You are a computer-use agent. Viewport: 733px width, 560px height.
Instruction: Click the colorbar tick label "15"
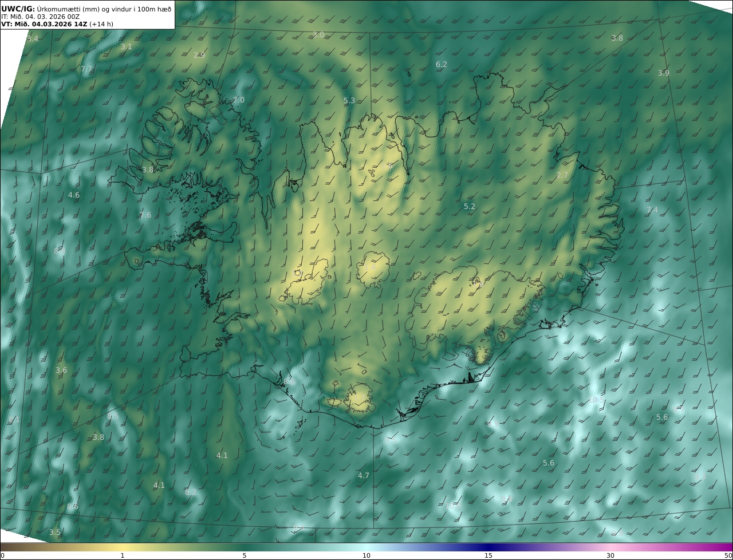coord(488,555)
